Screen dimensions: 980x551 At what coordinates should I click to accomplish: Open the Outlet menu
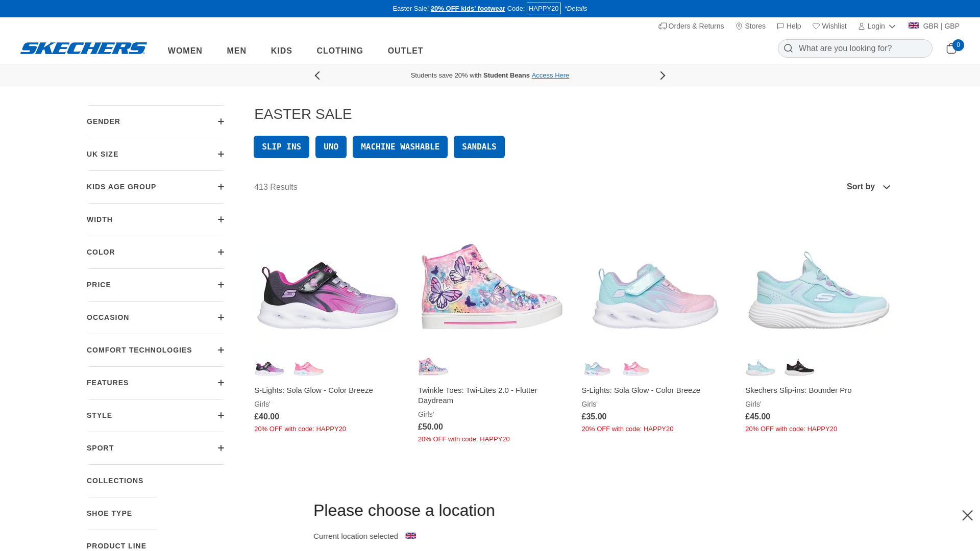(x=405, y=51)
